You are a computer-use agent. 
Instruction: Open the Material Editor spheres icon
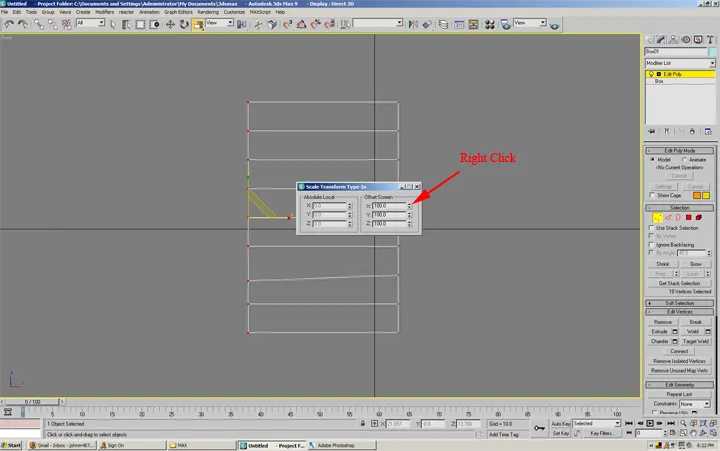coord(489,24)
